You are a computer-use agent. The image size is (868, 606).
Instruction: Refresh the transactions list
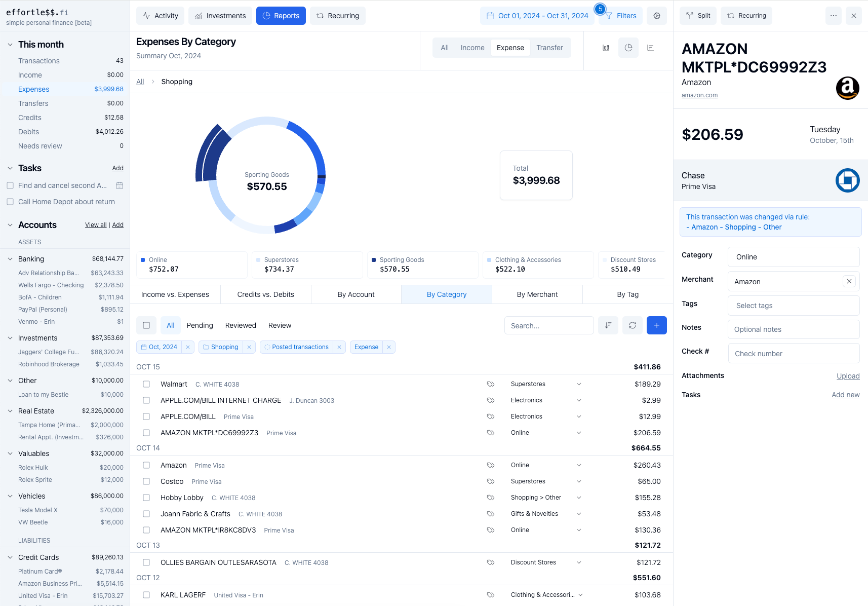click(x=632, y=325)
